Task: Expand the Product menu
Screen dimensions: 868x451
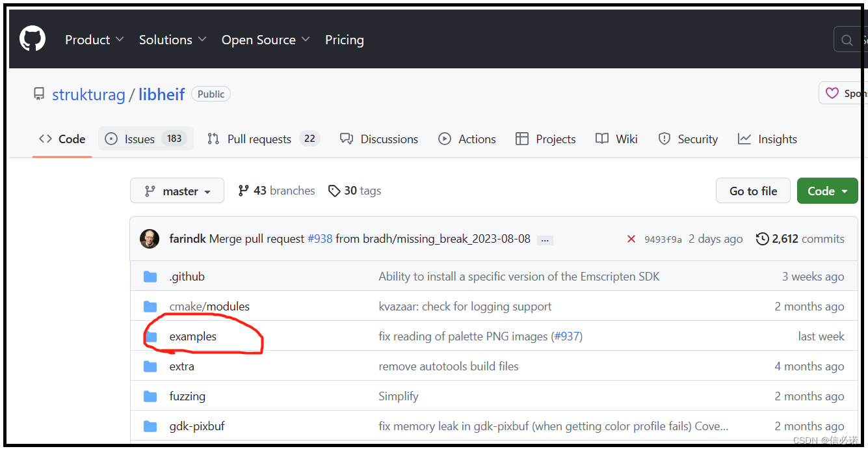Action: pyautogui.click(x=94, y=40)
